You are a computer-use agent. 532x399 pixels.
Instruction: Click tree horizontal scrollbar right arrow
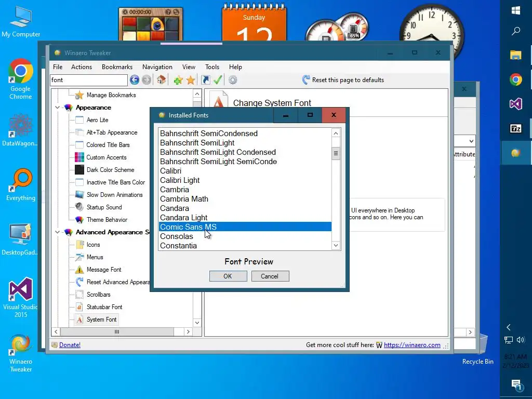pyautogui.click(x=188, y=332)
